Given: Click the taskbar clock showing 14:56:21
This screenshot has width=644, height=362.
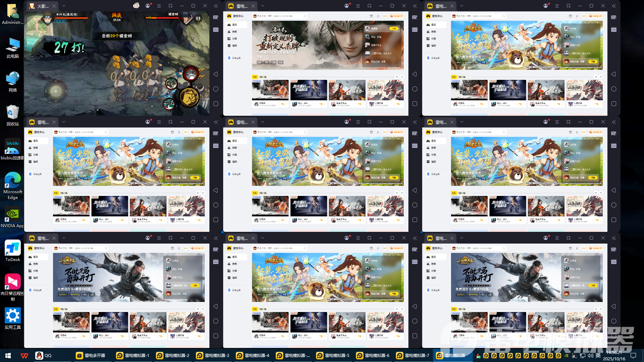Looking at the screenshot, I should tap(614, 356).
